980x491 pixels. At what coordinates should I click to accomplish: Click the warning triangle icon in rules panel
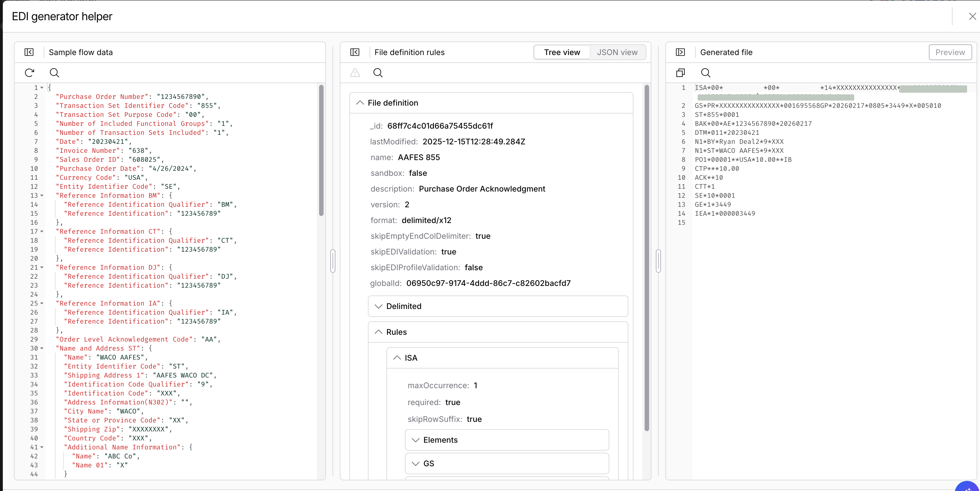[354, 72]
